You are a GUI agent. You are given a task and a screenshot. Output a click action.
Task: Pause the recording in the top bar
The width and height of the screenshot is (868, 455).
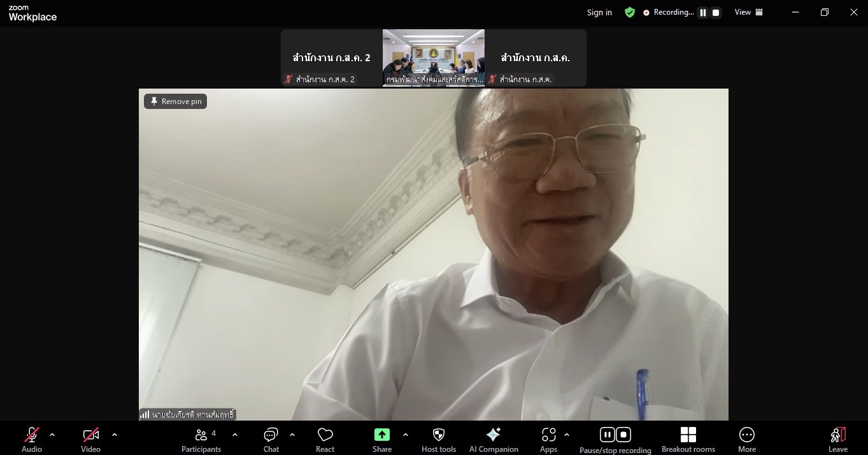[x=703, y=13]
